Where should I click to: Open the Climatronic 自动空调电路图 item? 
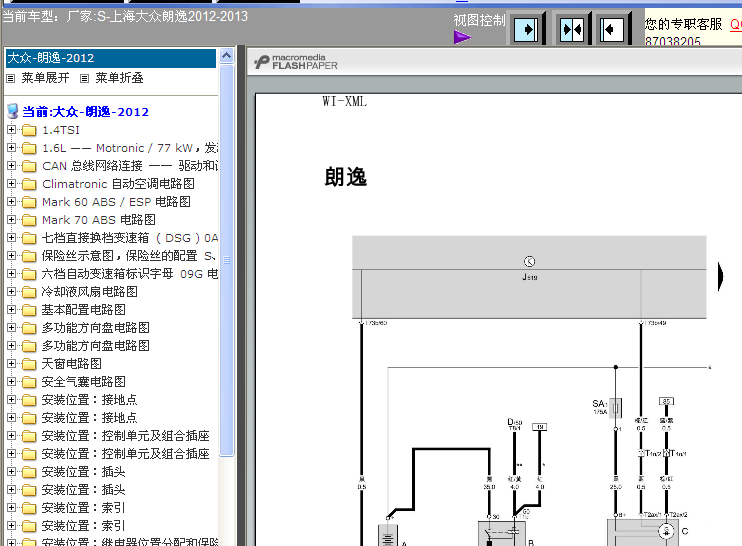point(118,184)
